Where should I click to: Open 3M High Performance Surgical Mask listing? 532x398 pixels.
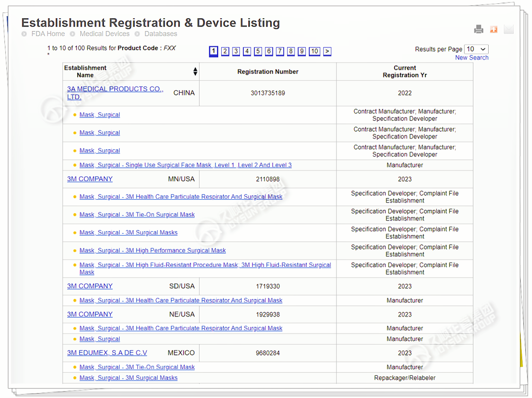(x=153, y=251)
